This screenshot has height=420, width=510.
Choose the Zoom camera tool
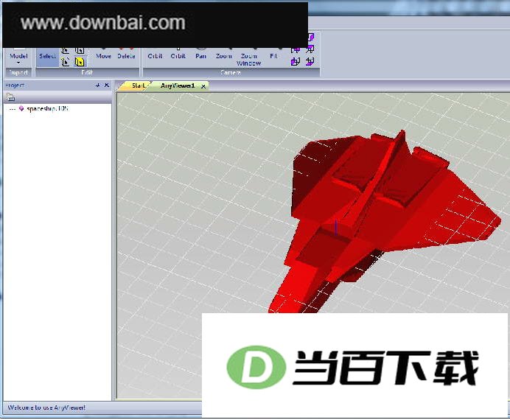[x=224, y=56]
